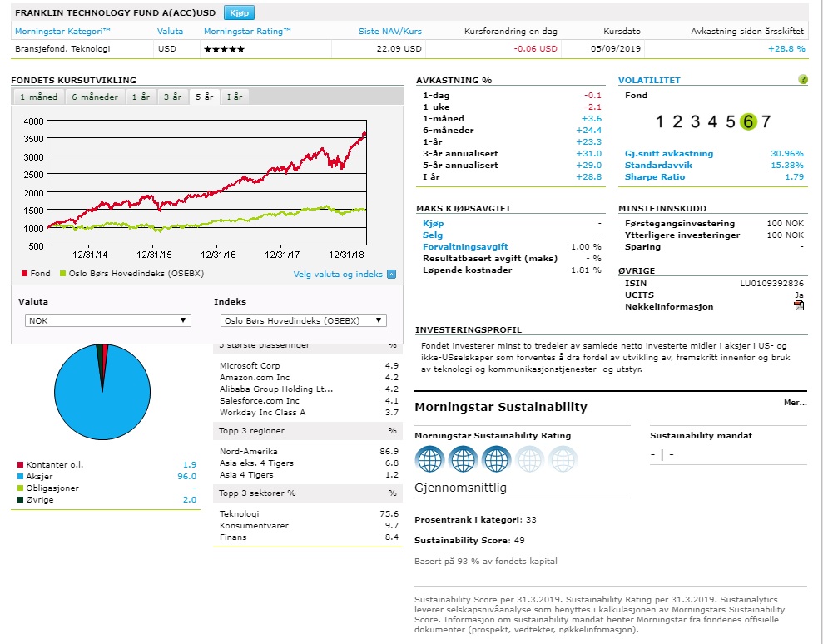Click the Standardavvik link
Image resolution: width=823 pixels, height=644 pixels.
coord(659,165)
